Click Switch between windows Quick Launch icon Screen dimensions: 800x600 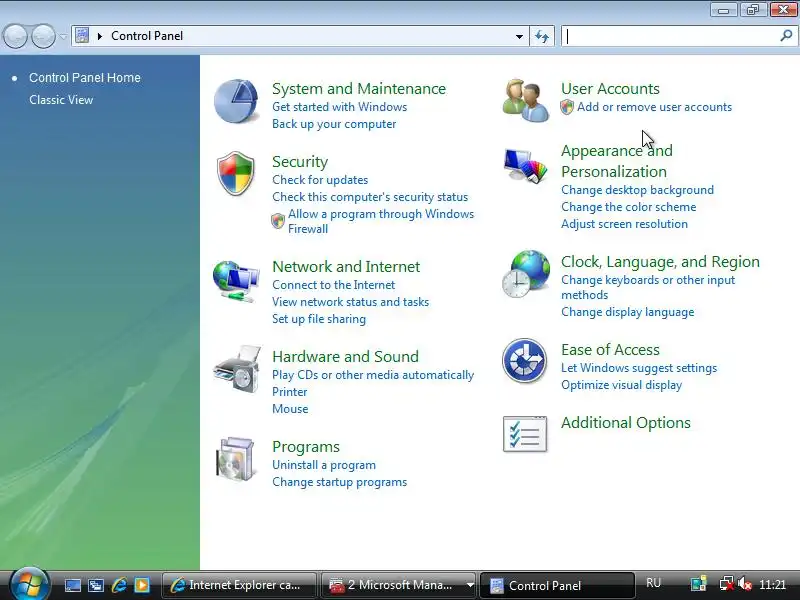95,585
